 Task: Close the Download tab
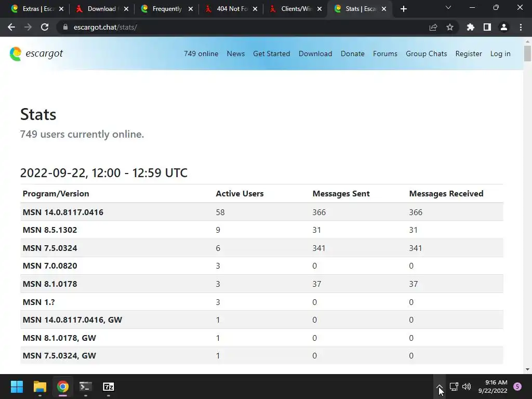click(x=126, y=9)
